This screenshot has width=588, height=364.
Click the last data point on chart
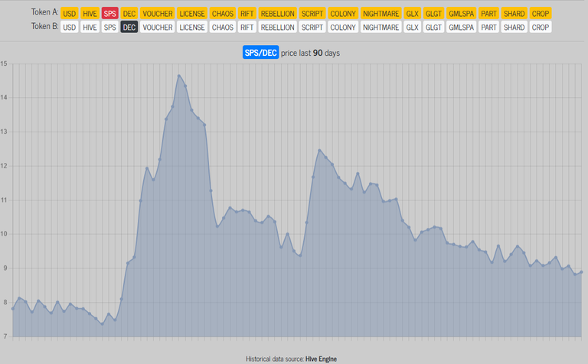coord(581,272)
